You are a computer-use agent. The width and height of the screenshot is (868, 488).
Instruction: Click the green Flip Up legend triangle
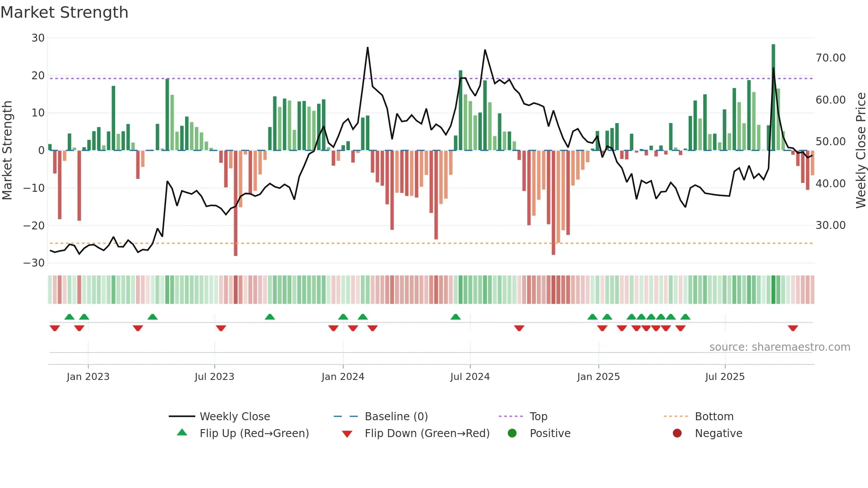(182, 433)
